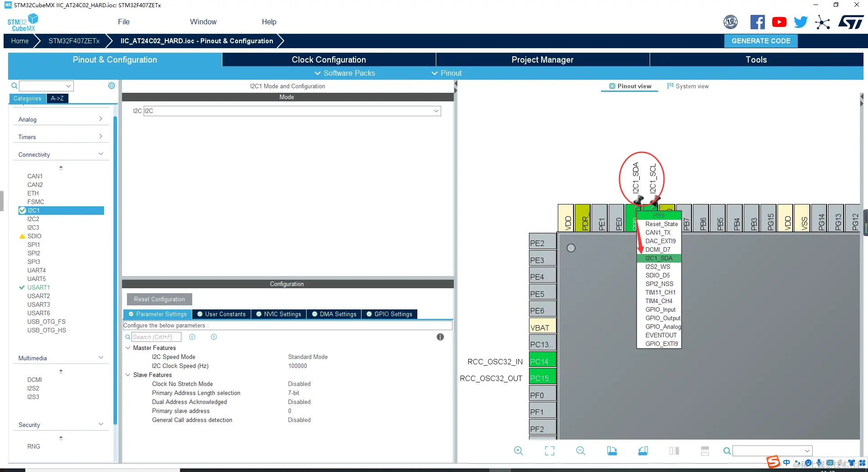The width and height of the screenshot is (868, 472).
Task: Click the Sogou input method icon
Action: pyautogui.click(x=773, y=462)
